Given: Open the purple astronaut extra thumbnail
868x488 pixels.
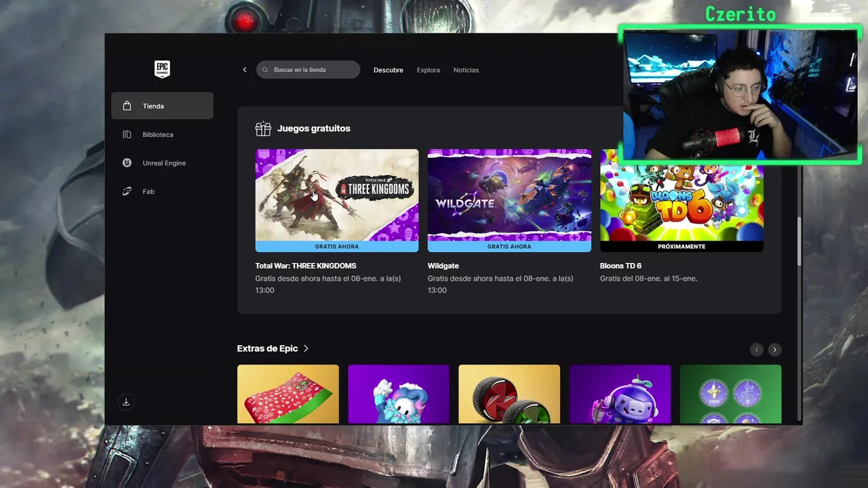Looking at the screenshot, I should click(x=620, y=394).
